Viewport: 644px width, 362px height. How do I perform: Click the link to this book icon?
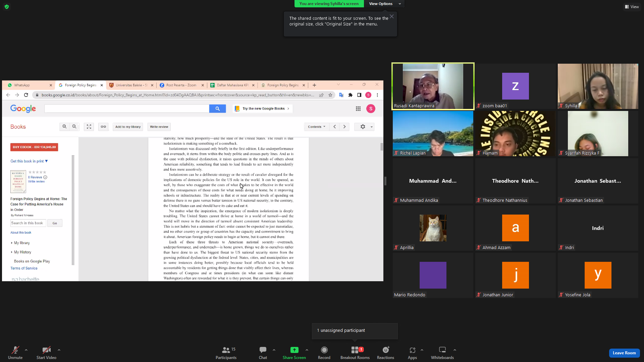point(103,127)
